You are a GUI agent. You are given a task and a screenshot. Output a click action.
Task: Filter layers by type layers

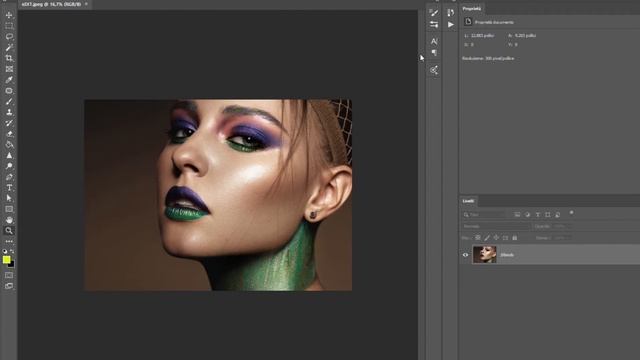click(538, 215)
